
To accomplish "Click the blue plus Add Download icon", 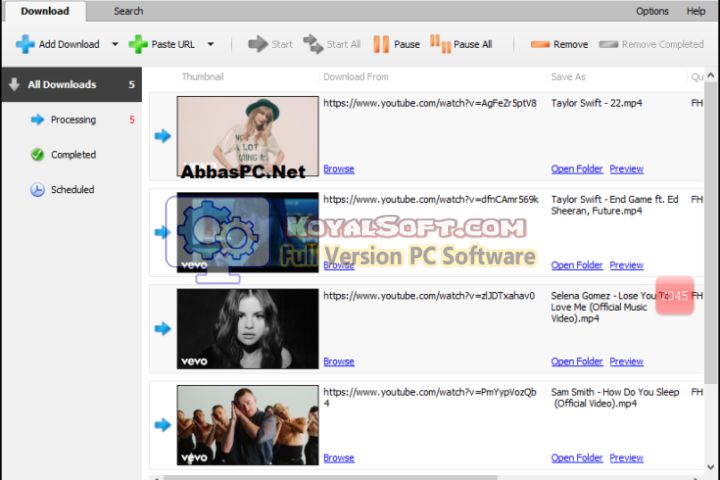I will [x=25, y=45].
